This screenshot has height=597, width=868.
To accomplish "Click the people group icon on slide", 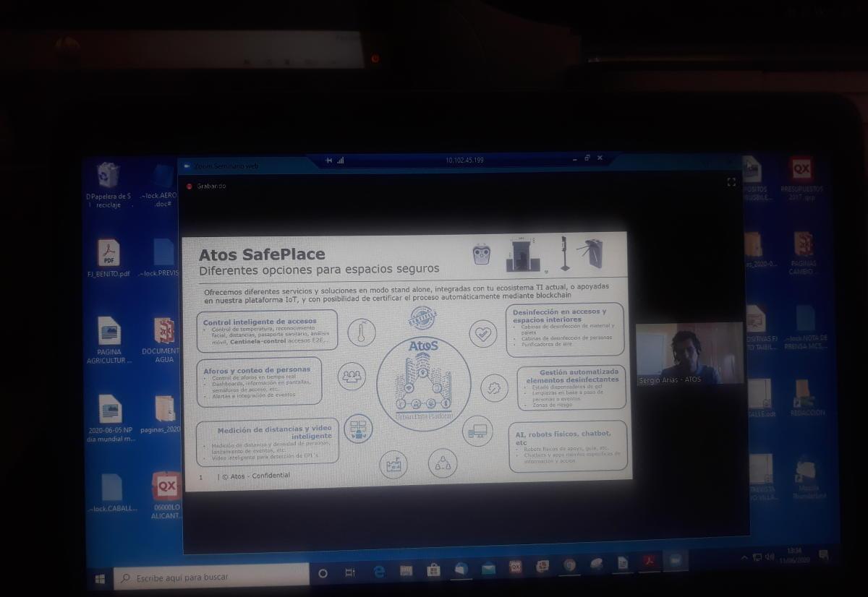I will (x=352, y=376).
